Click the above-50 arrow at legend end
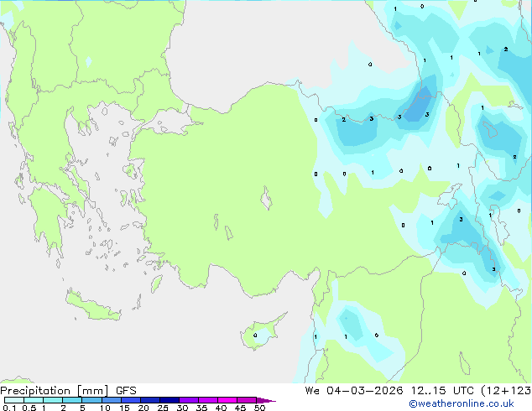 click(x=266, y=400)
